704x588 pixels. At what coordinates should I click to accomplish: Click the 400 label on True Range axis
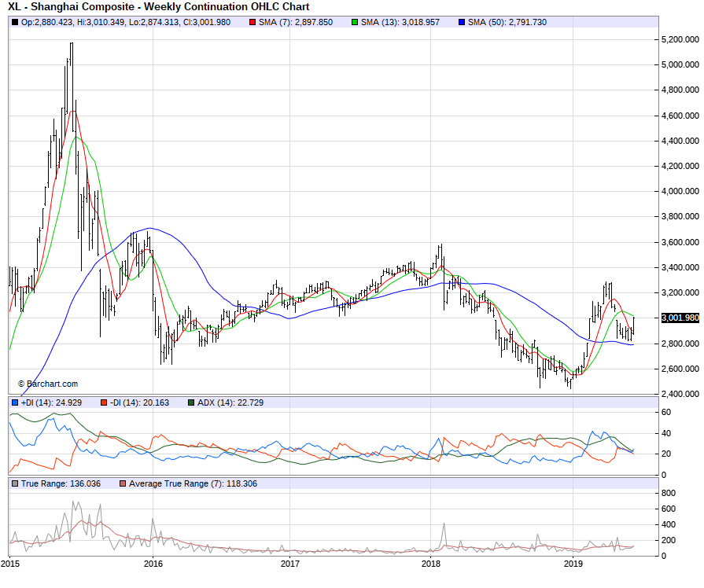click(x=669, y=524)
